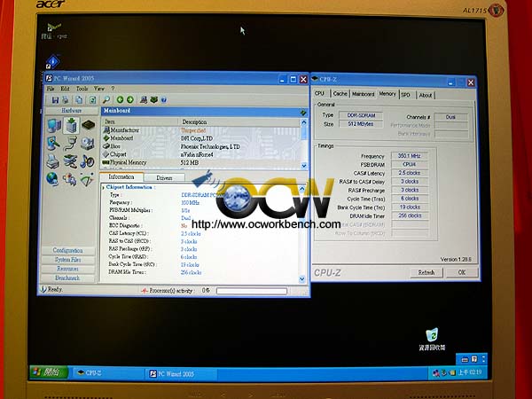
Task: Click the Processor(s) activity progress bar
Action: pyautogui.click(x=252, y=291)
